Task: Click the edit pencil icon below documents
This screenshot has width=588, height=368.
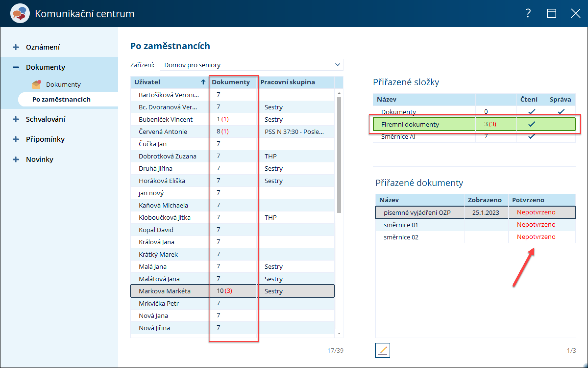Action: click(x=382, y=350)
